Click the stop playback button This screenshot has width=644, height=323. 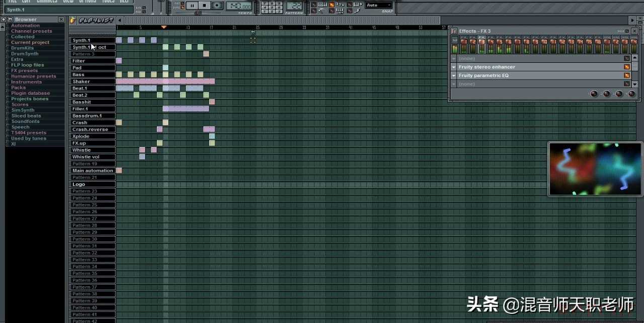point(204,6)
